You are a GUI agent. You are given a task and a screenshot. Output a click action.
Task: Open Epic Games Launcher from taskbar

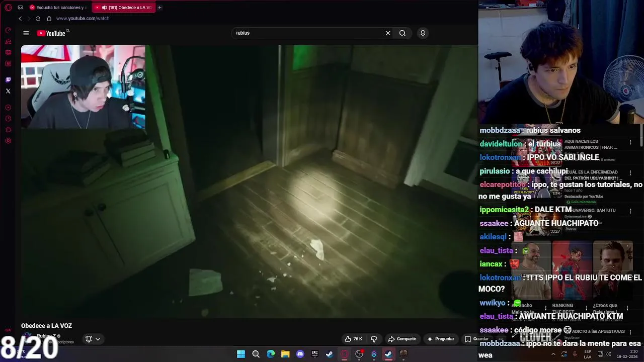[315, 354]
